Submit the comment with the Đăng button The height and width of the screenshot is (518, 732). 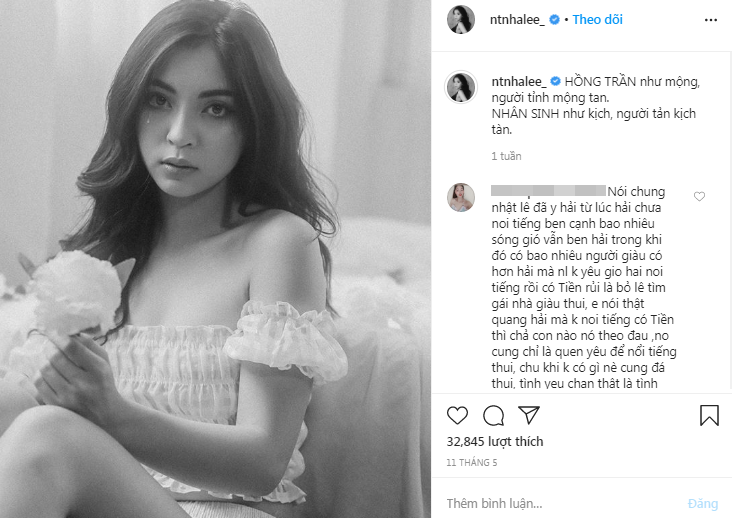coord(703,504)
